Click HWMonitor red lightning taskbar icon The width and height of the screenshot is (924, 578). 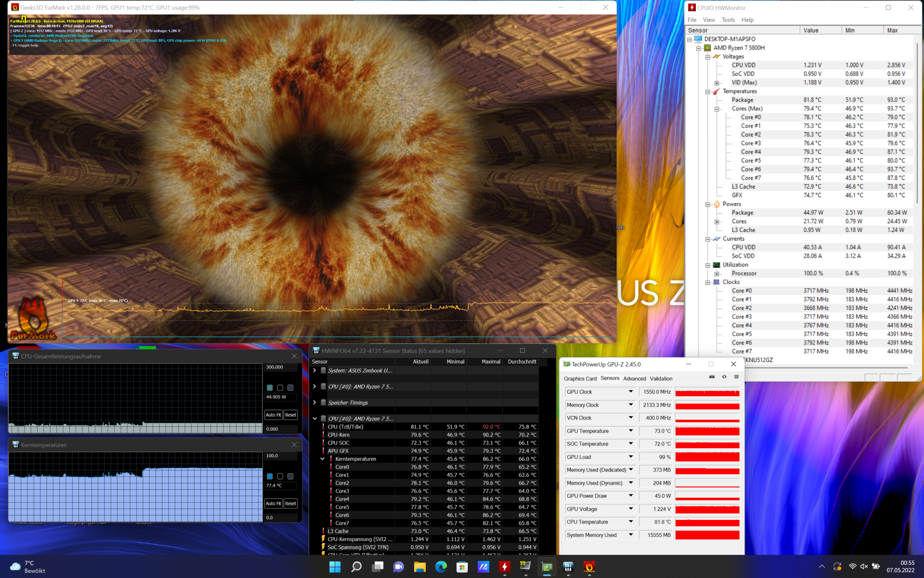(x=504, y=567)
